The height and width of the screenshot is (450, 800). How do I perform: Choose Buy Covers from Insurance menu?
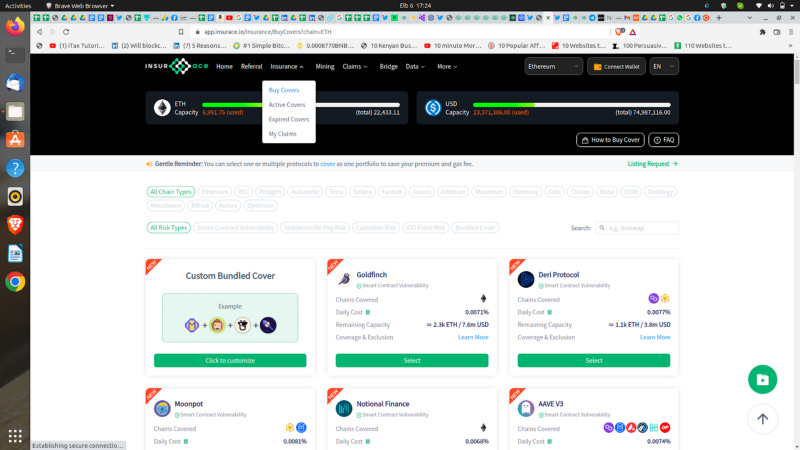pos(284,90)
